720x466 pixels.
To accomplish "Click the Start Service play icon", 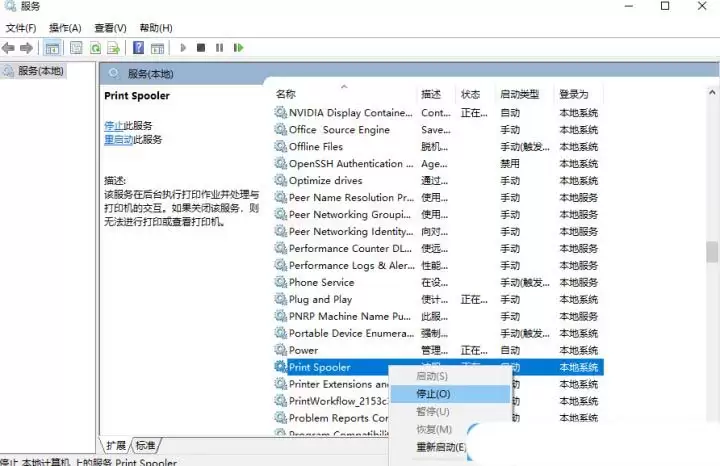I will pyautogui.click(x=183, y=48).
